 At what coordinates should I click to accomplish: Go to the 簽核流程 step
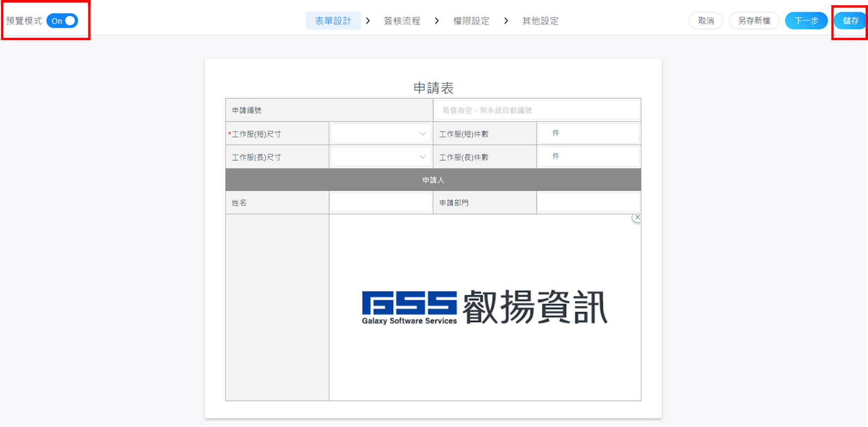point(402,21)
